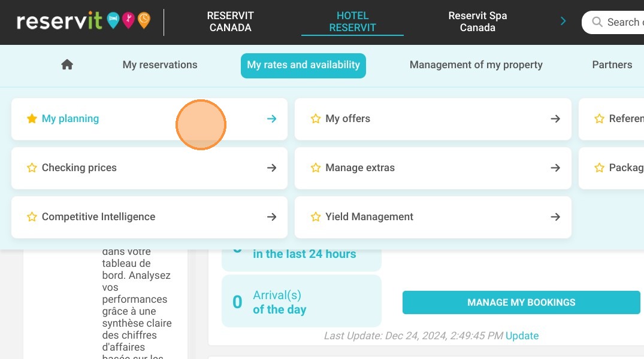Image resolution: width=644 pixels, height=359 pixels.
Task: Click the Yield Management arrow icon
Action: 555,217
